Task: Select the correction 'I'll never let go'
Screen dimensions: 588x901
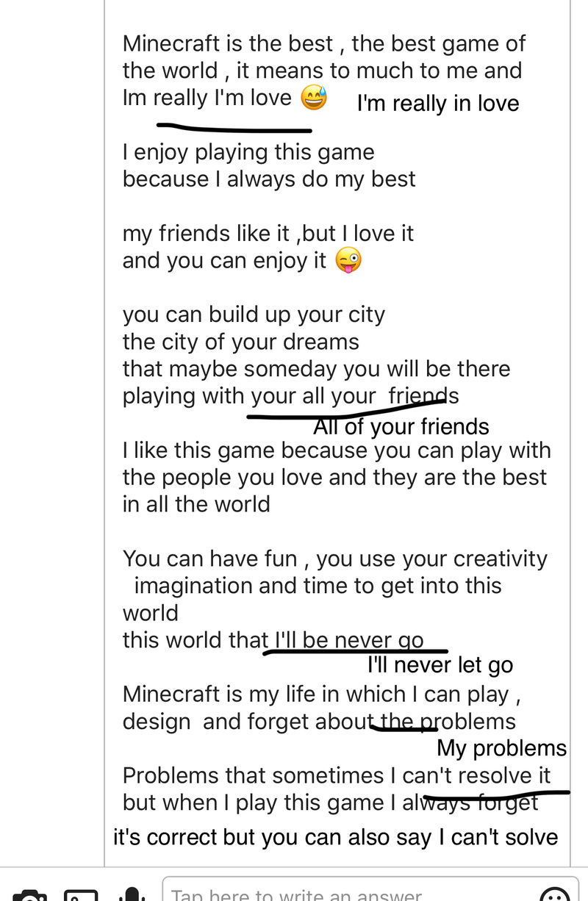Action: pos(440,664)
